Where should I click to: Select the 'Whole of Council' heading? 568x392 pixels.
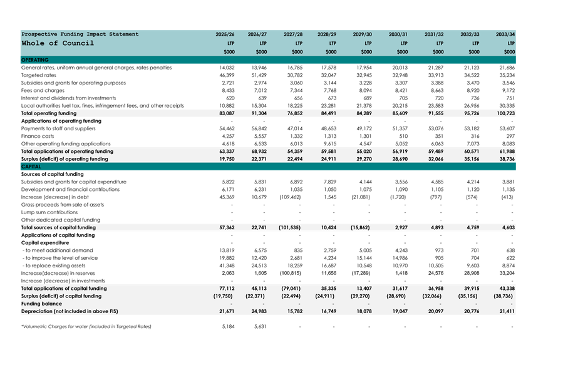click(x=58, y=43)
